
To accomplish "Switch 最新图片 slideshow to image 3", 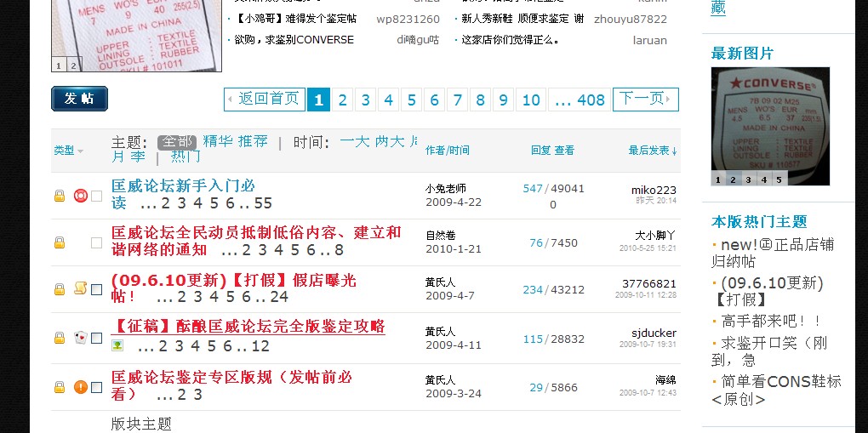I will tap(748, 179).
